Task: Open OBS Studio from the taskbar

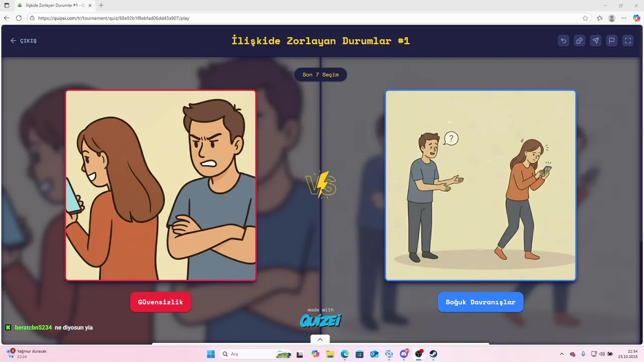Action: coord(419,354)
